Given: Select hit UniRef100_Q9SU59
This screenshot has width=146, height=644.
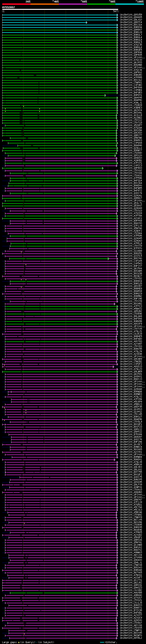Looking at the screenshot, I should (131, 15).
